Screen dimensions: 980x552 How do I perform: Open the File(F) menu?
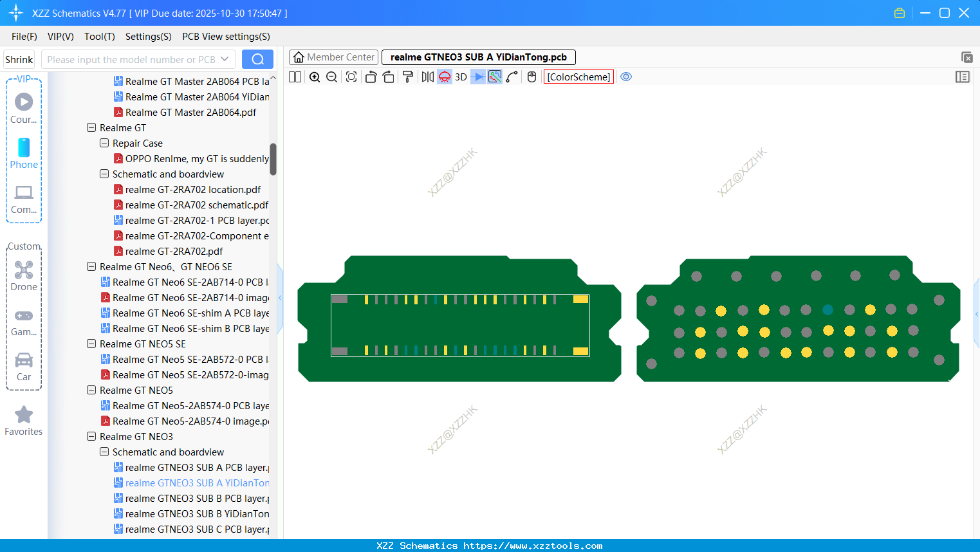click(24, 37)
